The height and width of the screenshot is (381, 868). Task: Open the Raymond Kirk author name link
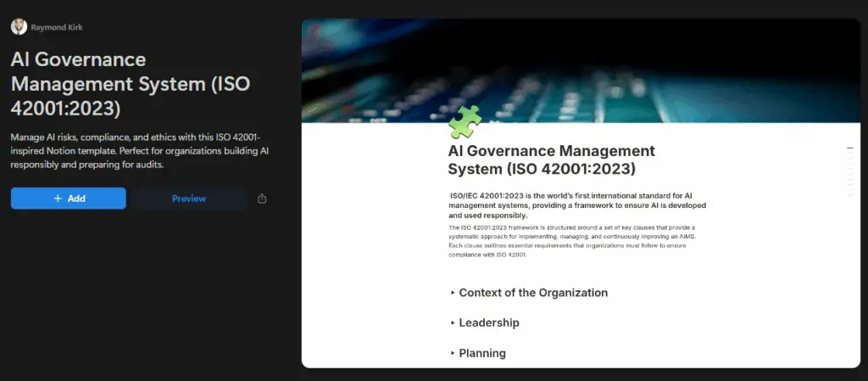pyautogui.click(x=57, y=27)
